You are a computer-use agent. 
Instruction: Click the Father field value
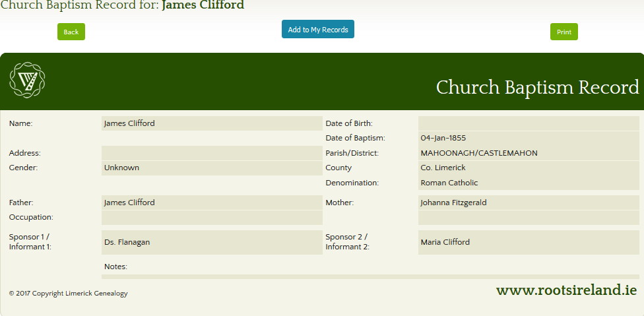point(212,203)
